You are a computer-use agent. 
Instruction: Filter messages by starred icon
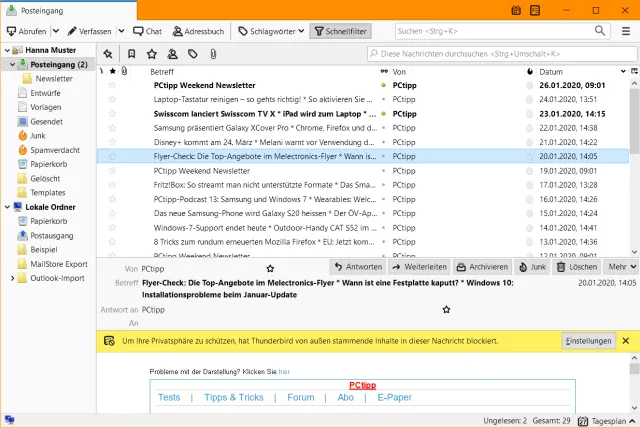click(x=151, y=53)
